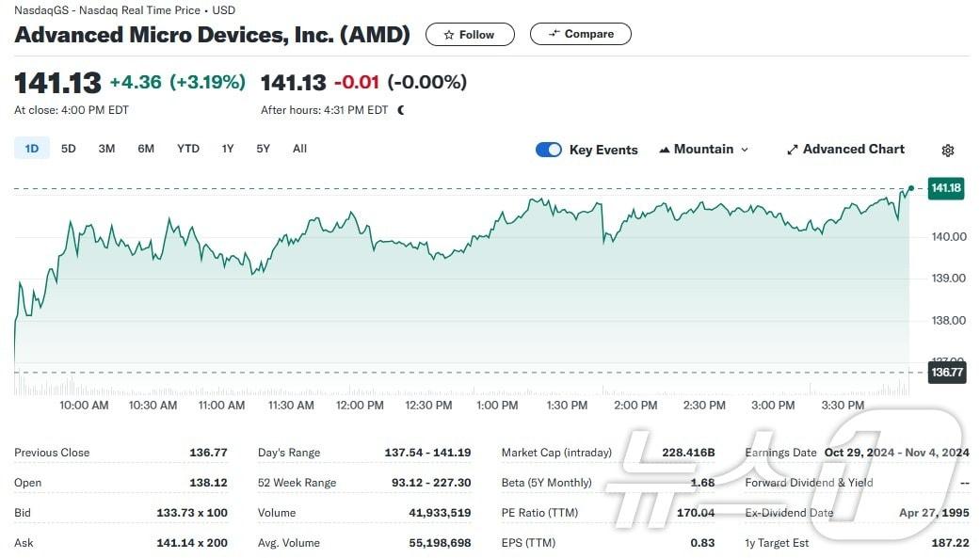Disable the Key Events toggle
Screen dimensions: 980x558
click(549, 150)
